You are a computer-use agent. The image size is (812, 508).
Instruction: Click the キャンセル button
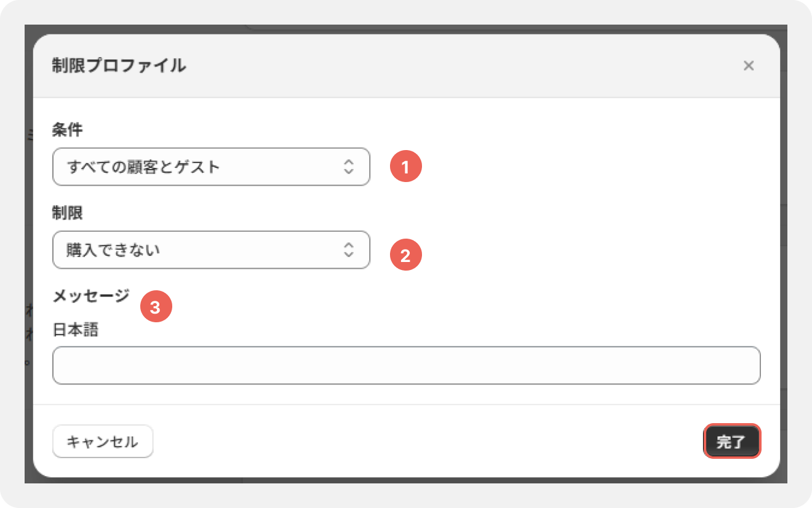(103, 442)
